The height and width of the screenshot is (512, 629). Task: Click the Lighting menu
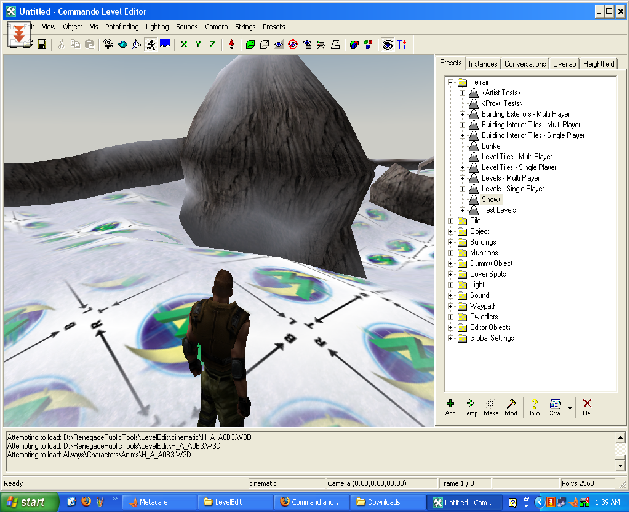pos(158,26)
